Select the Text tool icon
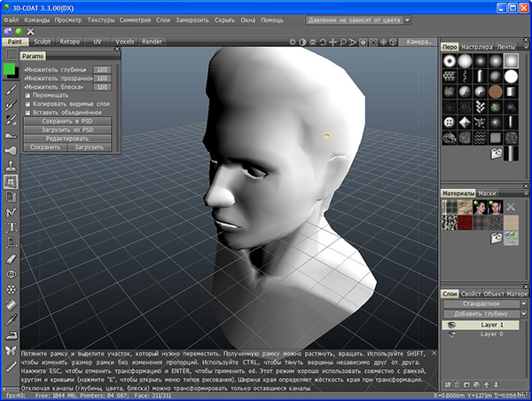The width and height of the screenshot is (532, 401). tap(11, 227)
